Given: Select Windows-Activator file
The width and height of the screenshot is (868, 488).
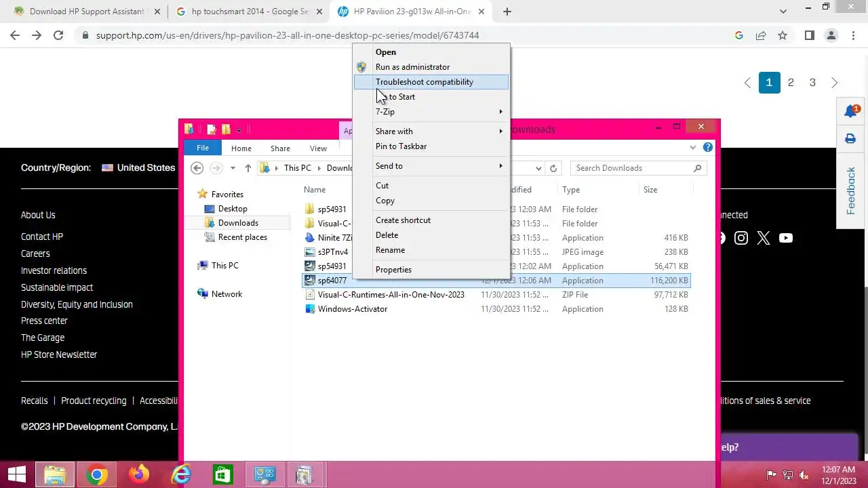Looking at the screenshot, I should tap(353, 309).
